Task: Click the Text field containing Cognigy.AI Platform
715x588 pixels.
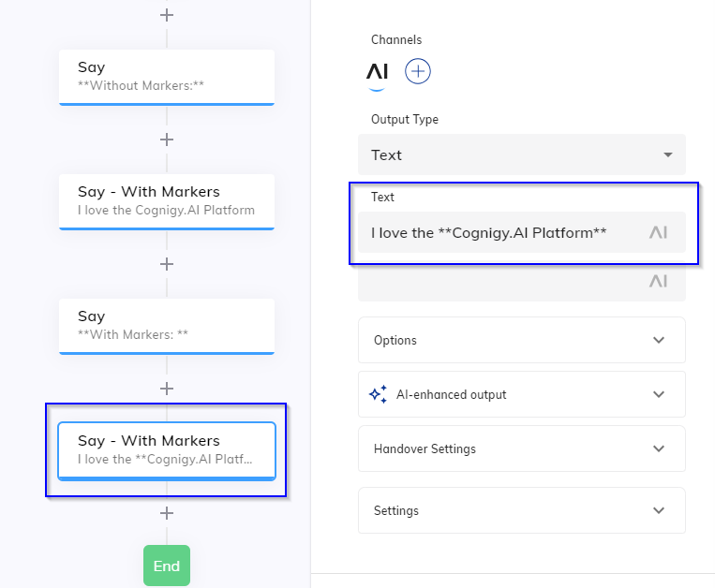Action: point(522,232)
